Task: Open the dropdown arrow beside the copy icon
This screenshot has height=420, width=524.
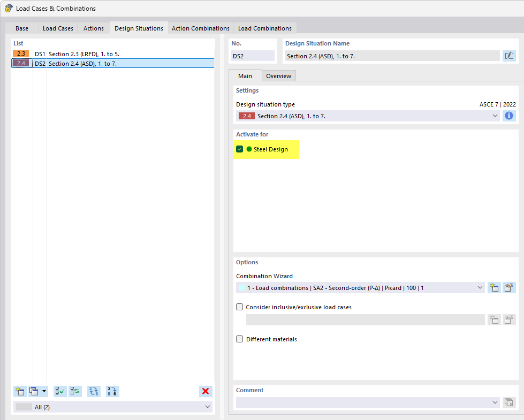Action: [x=44, y=391]
